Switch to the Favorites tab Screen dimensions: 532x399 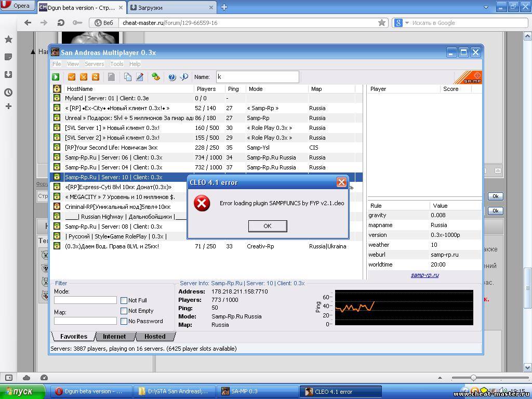pos(74,336)
